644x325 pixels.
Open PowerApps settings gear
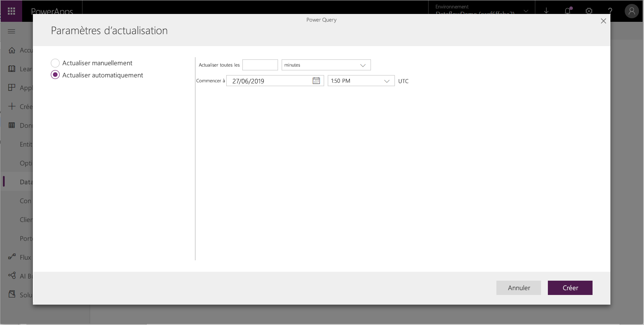tap(589, 11)
